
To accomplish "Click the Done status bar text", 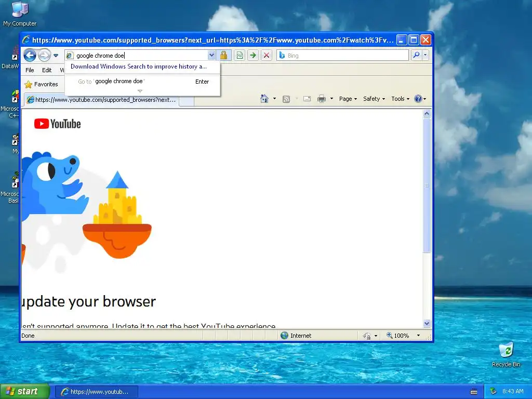I will point(28,336).
